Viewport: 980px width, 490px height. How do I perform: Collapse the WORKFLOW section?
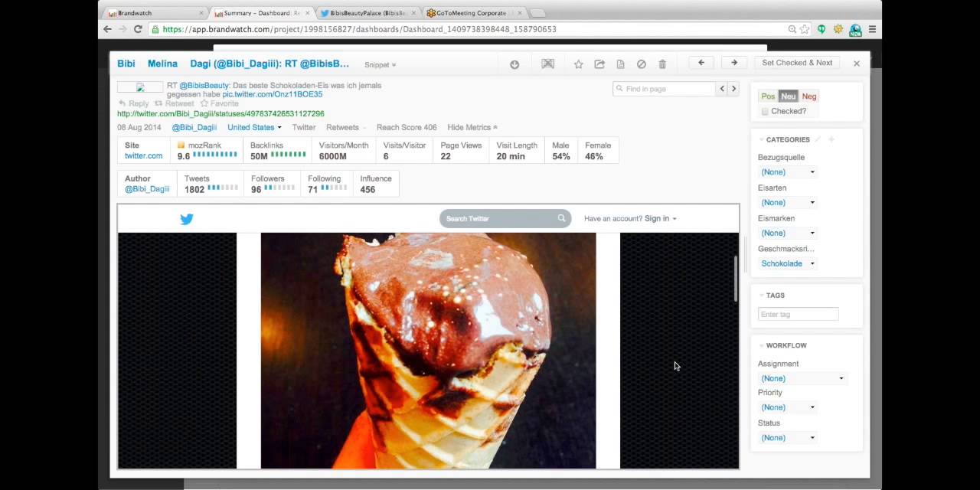pyautogui.click(x=762, y=346)
